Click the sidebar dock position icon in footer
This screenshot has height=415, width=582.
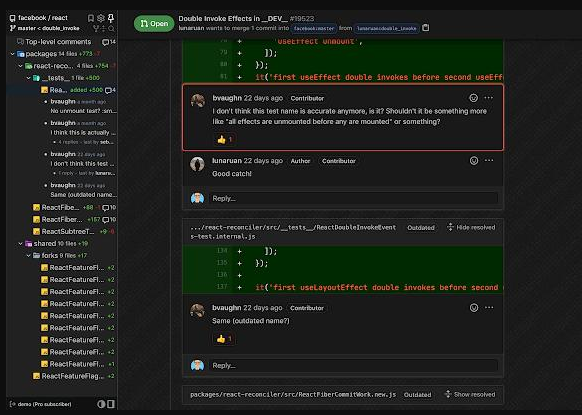click(111, 404)
